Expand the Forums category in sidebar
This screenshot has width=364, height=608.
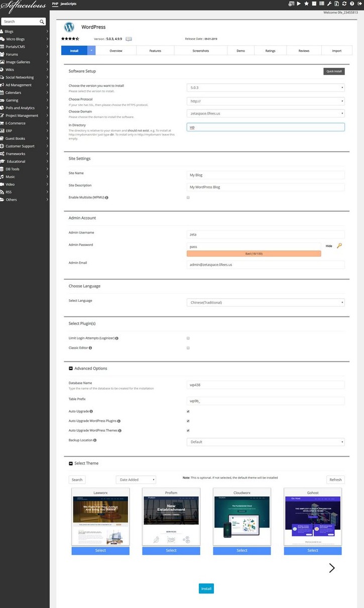tap(47, 54)
